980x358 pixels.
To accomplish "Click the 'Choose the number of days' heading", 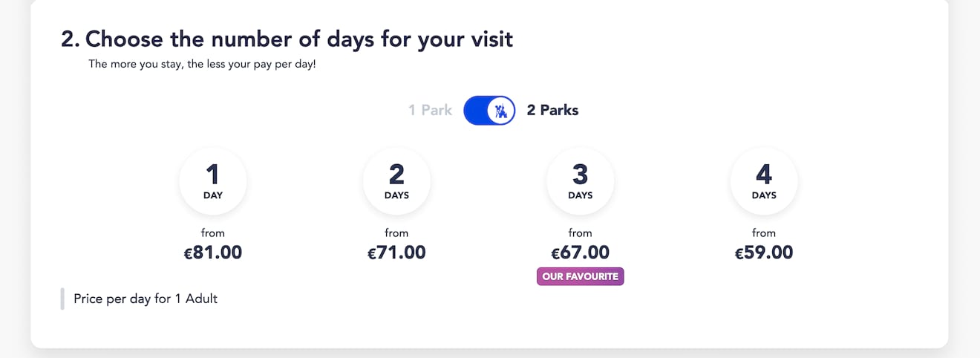I will coord(287,39).
